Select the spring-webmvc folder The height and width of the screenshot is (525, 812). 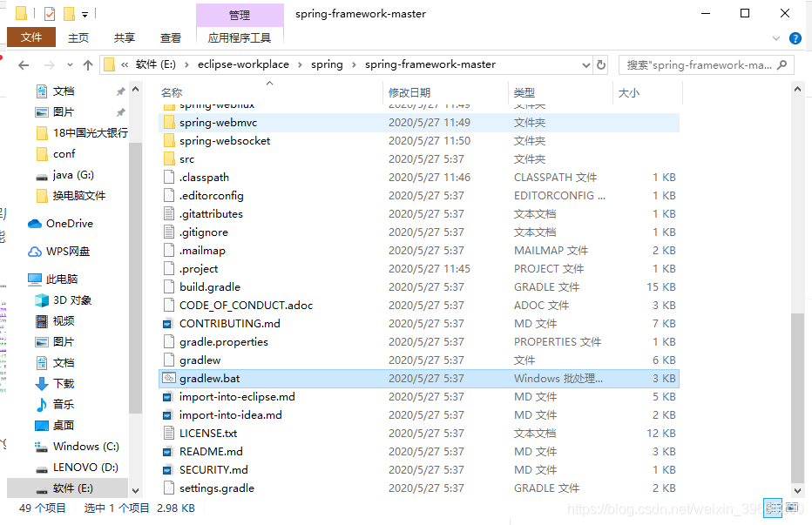coord(419,123)
